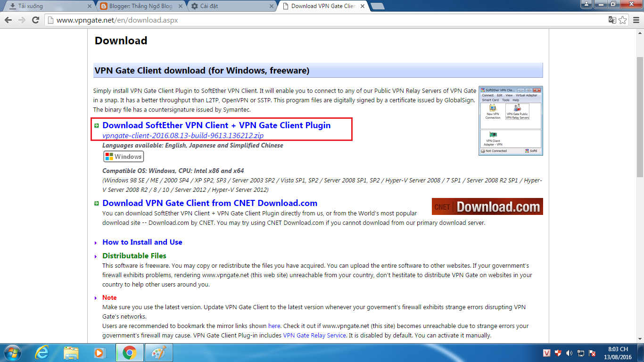Open the Chrome user profile button
Viewport: 644px width, 362px height.
click(586, 4)
